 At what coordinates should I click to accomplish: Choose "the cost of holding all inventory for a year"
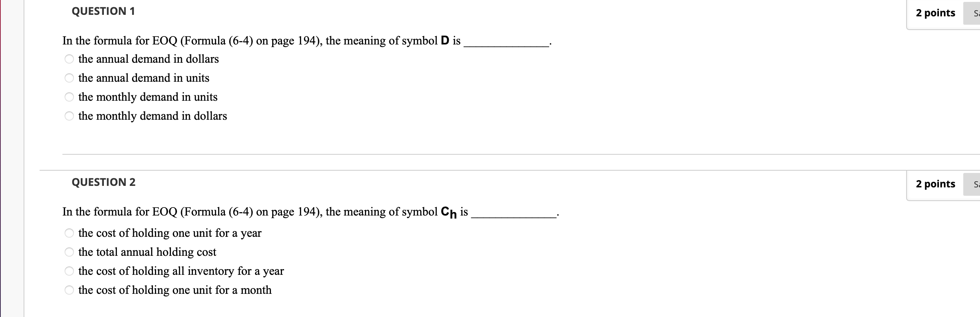(69, 271)
